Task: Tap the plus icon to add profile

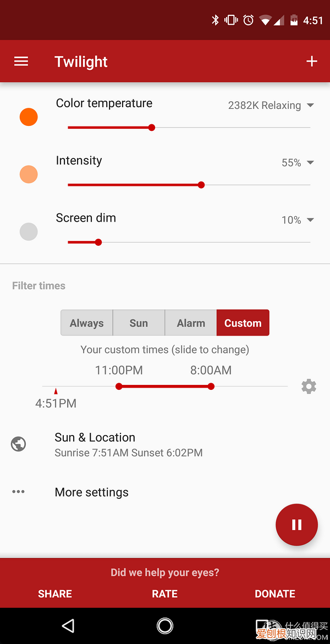Action: 312,62
